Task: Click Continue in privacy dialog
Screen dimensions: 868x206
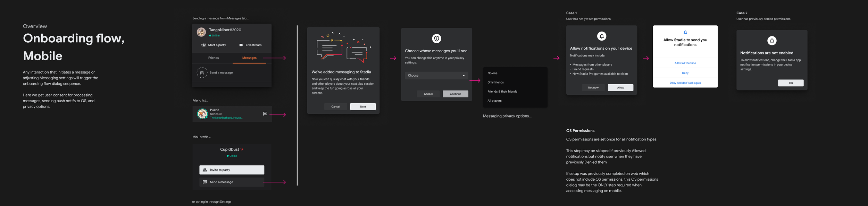Action: point(456,94)
